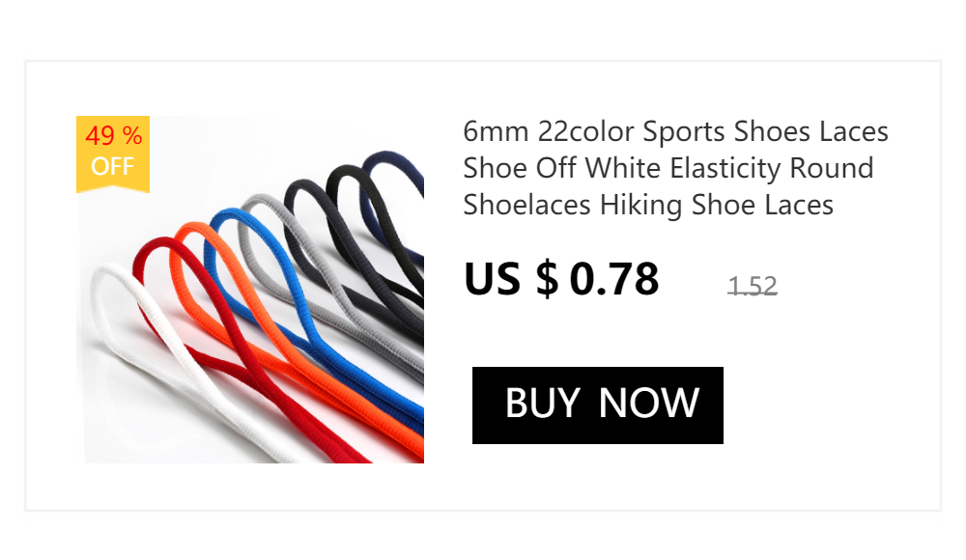Click the red '49 %' text on the badge
Viewport: 966px width, 560px height.
click(113, 135)
